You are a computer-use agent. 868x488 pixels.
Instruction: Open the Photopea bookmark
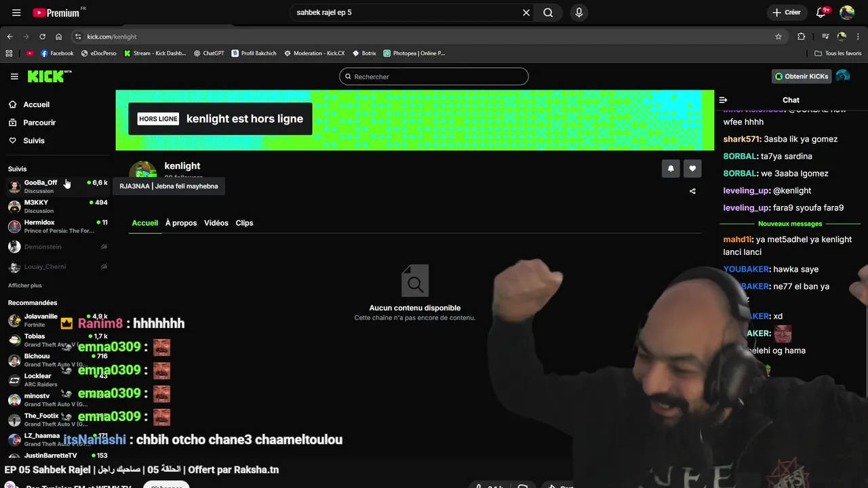[x=414, y=53]
